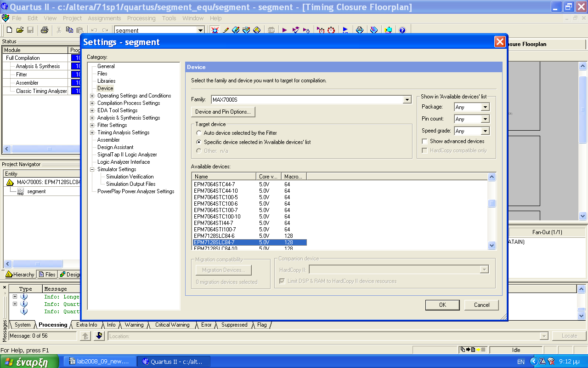Enable Show advanced devices checkbox
Screen dimensions: 588x368
click(425, 141)
